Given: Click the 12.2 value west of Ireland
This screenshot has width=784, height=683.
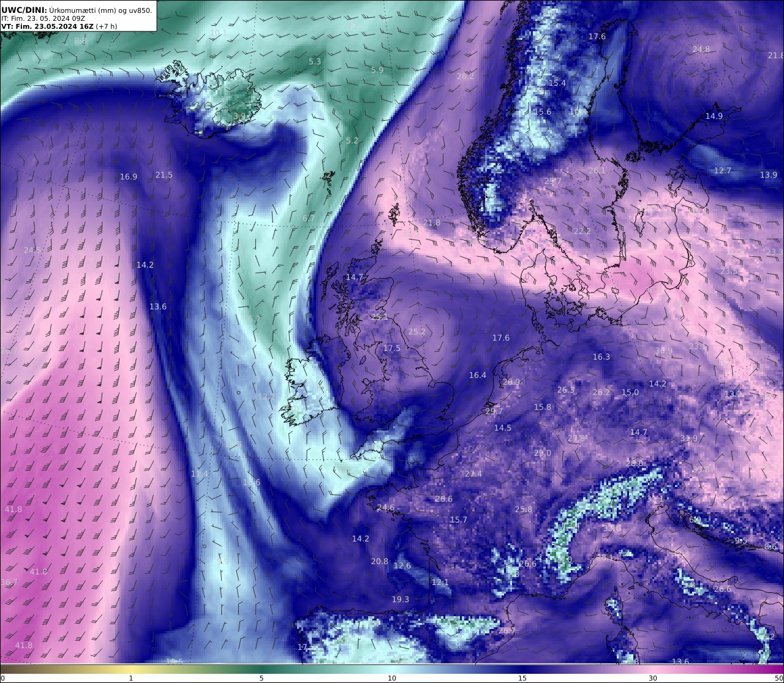Looking at the screenshot, I should [x=266, y=396].
